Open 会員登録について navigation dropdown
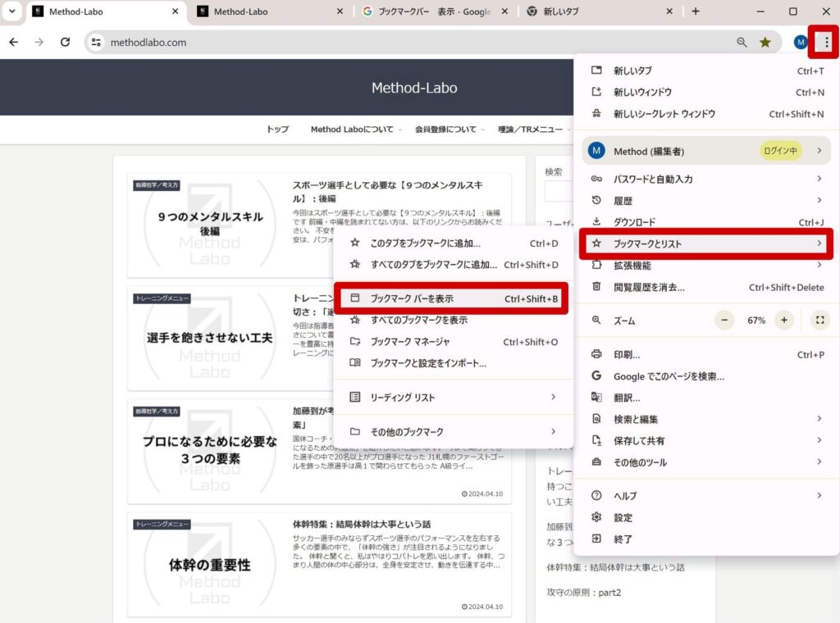840x623 pixels. 449,129
